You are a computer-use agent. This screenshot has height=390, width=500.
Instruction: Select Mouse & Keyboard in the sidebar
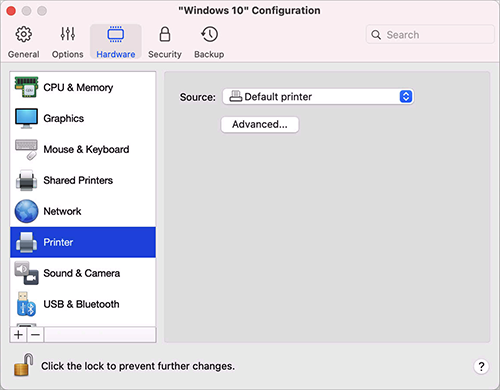tap(83, 149)
